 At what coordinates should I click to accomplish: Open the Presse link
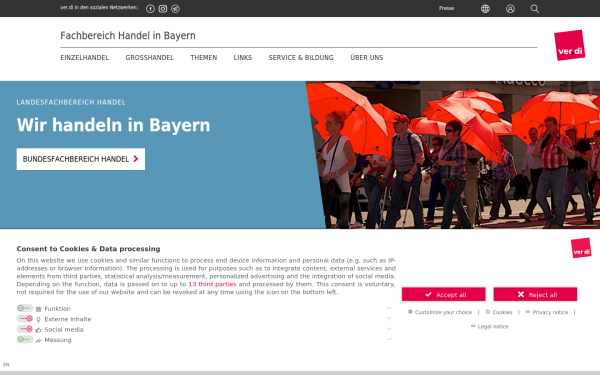[446, 8]
